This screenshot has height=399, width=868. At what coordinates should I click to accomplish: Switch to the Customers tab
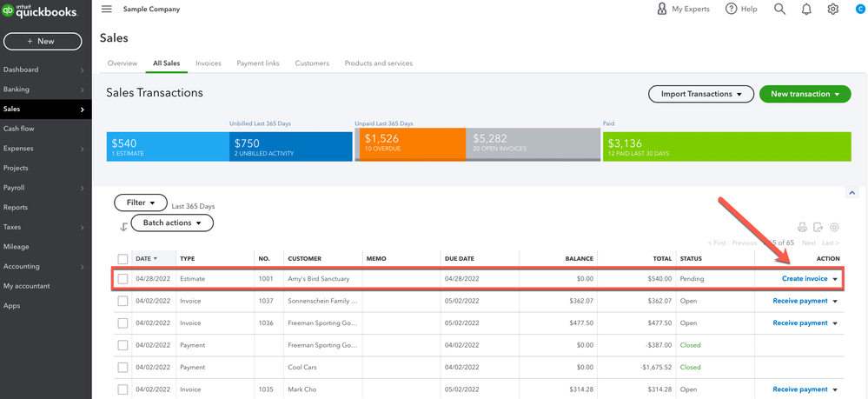tap(312, 63)
